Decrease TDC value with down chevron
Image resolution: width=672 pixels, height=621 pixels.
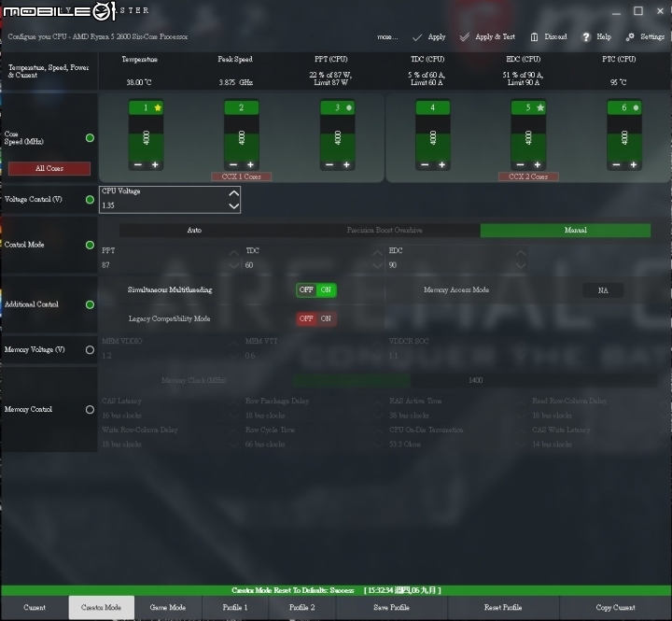[378, 266]
